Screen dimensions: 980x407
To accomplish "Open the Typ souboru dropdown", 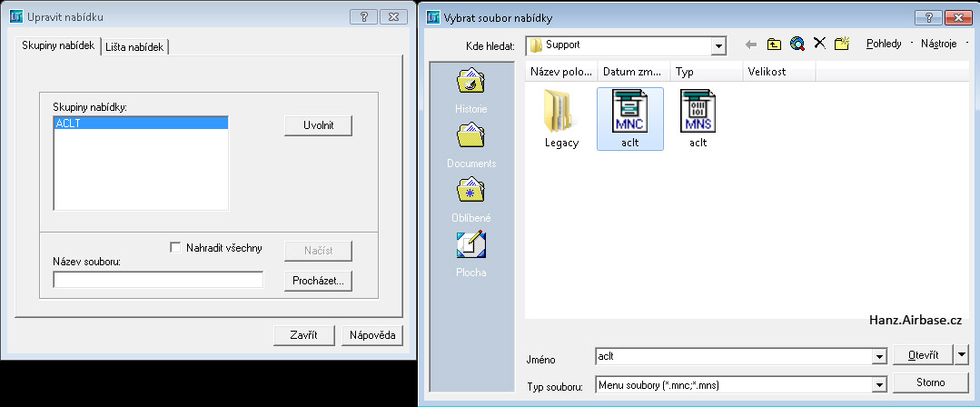I will [881, 385].
